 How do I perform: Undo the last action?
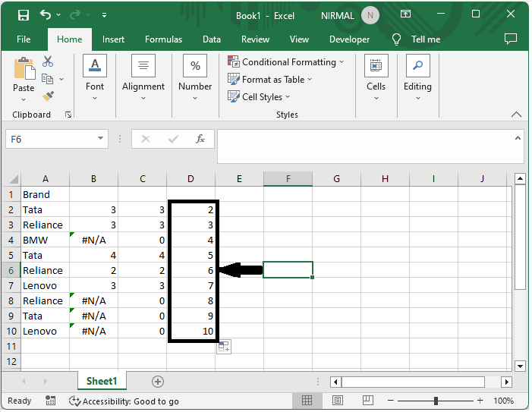tap(46, 14)
